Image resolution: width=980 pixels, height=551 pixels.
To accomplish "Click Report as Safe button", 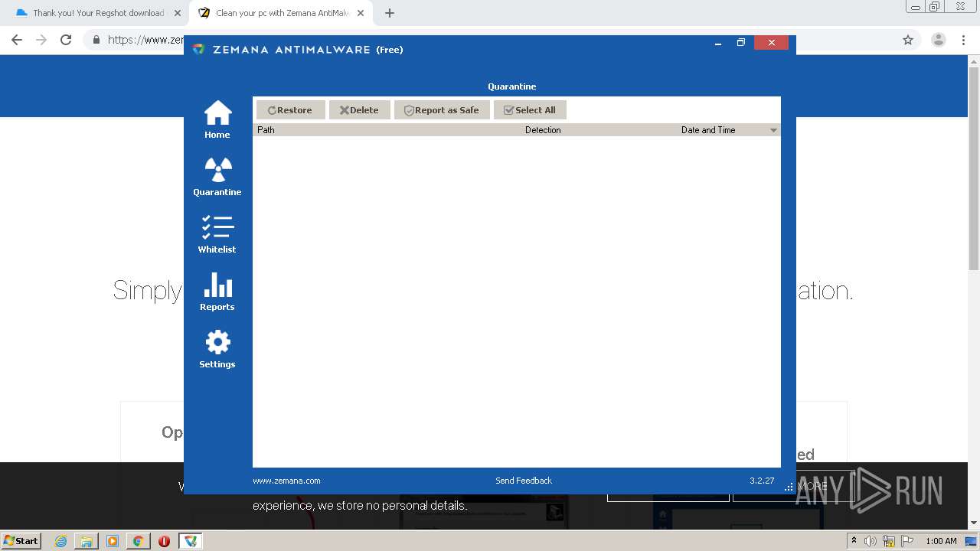I will pyautogui.click(x=442, y=110).
